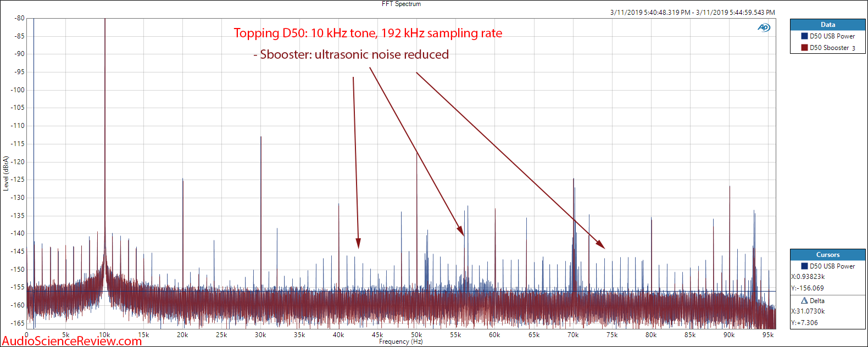
Task: Click the -150 level tick label
Action: 18,270
